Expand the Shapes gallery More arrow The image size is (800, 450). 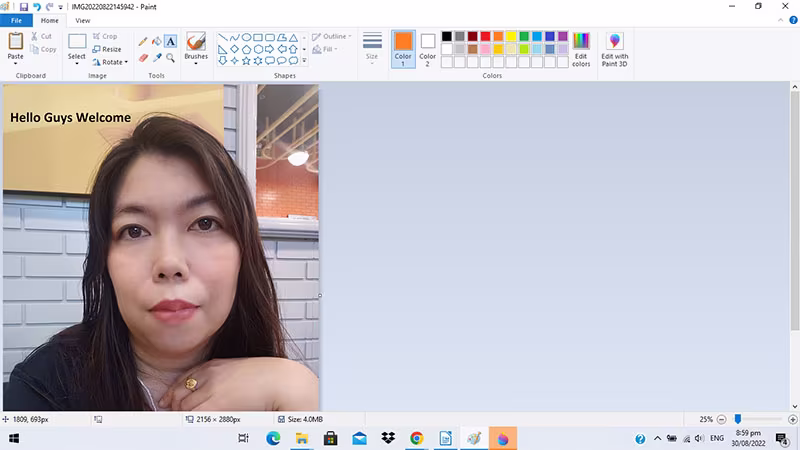click(305, 61)
